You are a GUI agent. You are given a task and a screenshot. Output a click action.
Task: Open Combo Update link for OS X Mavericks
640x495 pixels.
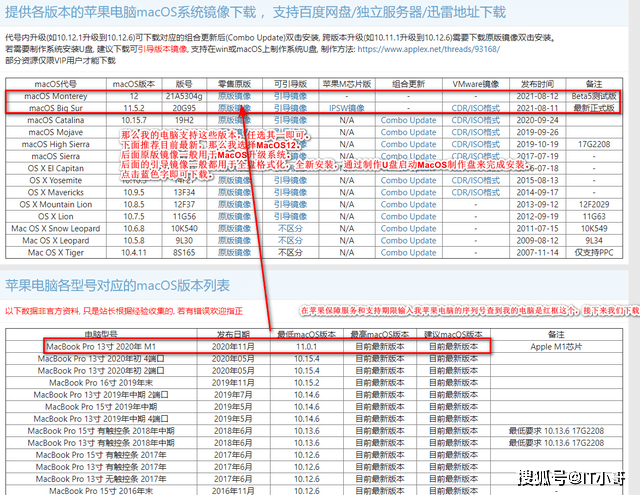[408, 193]
